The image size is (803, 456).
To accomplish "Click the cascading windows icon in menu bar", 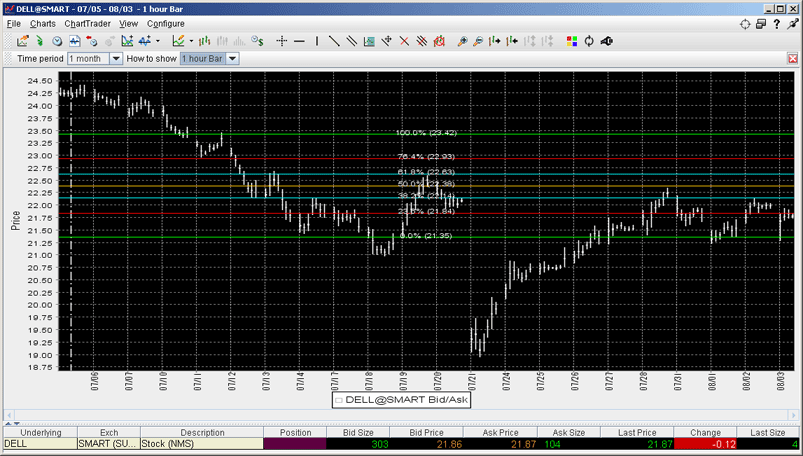I will pos(761,24).
